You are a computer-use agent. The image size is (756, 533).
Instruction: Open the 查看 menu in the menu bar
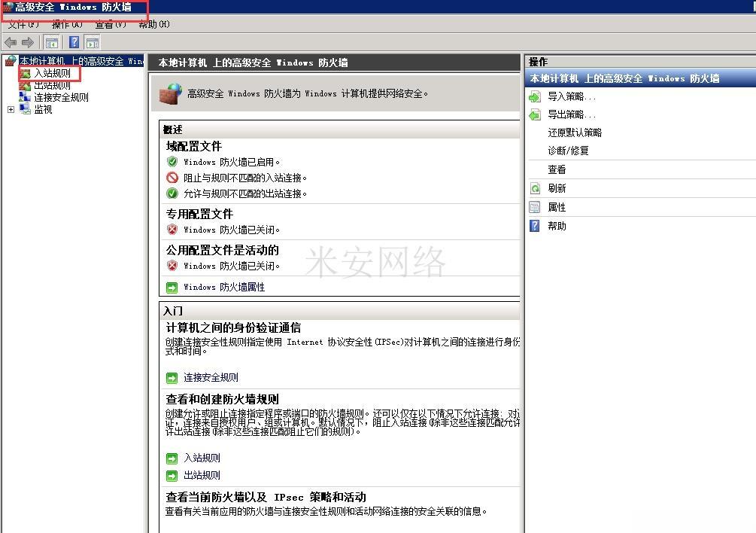click(x=111, y=24)
